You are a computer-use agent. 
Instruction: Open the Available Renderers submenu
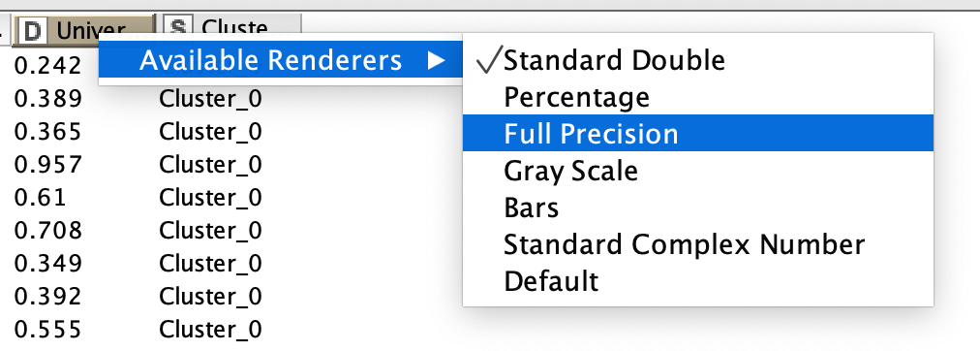pos(281,60)
